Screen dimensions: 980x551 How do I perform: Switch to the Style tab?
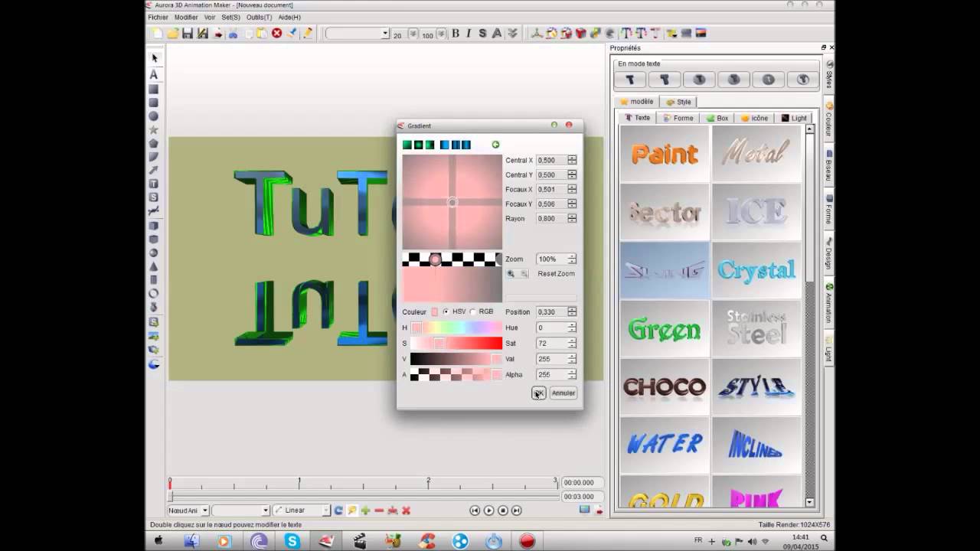(678, 102)
